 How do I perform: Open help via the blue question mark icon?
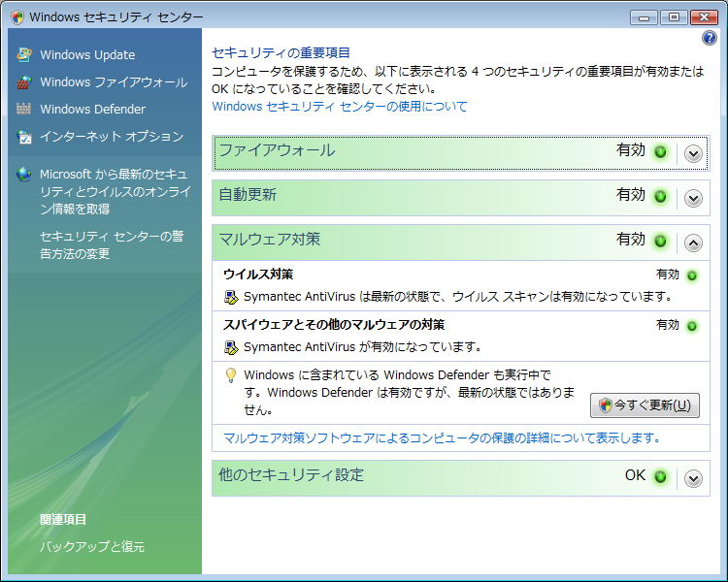tap(709, 38)
